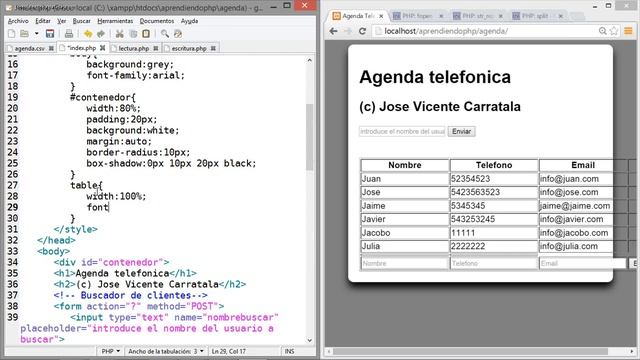Go forward in the browser
Viewport: 640px width, 360px height.
(348, 31)
